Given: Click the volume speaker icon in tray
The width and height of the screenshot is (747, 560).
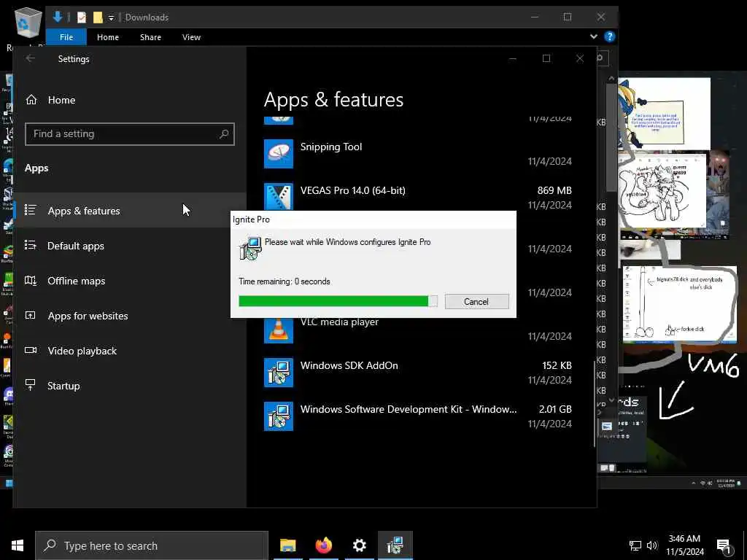Looking at the screenshot, I should (651, 545).
